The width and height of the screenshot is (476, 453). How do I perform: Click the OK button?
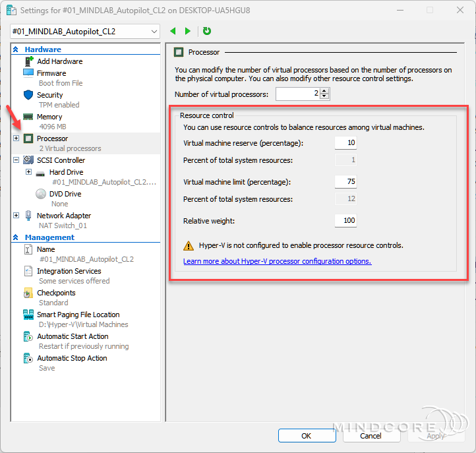[307, 436]
